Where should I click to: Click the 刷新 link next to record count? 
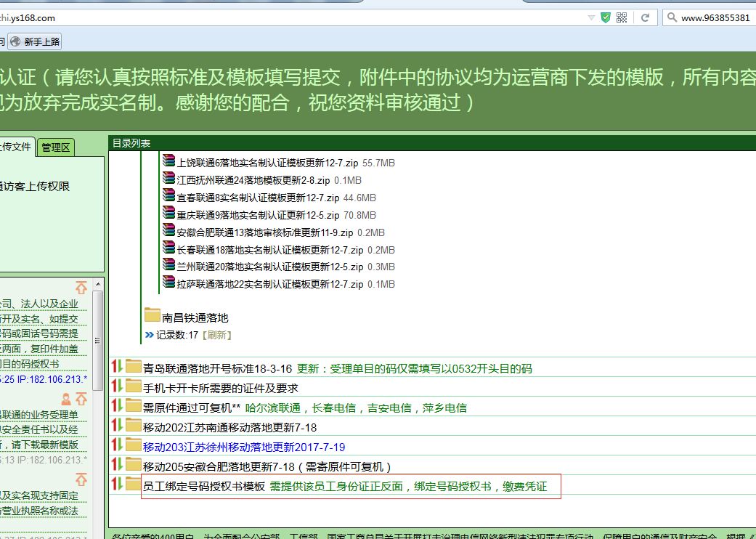(x=219, y=335)
